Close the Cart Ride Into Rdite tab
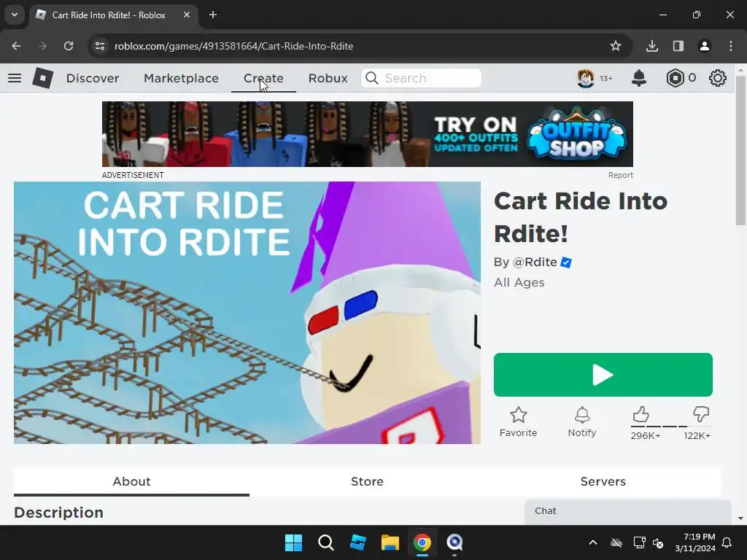Image resolution: width=747 pixels, height=560 pixels. [187, 15]
